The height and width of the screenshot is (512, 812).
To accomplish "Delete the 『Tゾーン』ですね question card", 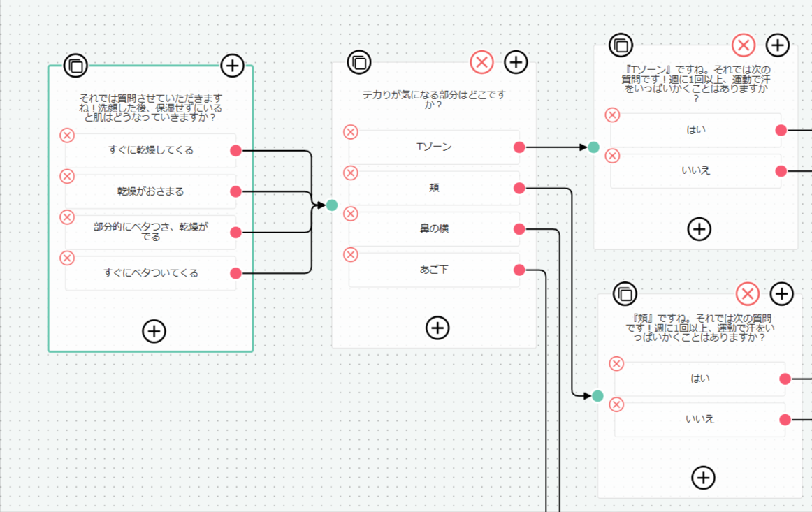I will (743, 45).
